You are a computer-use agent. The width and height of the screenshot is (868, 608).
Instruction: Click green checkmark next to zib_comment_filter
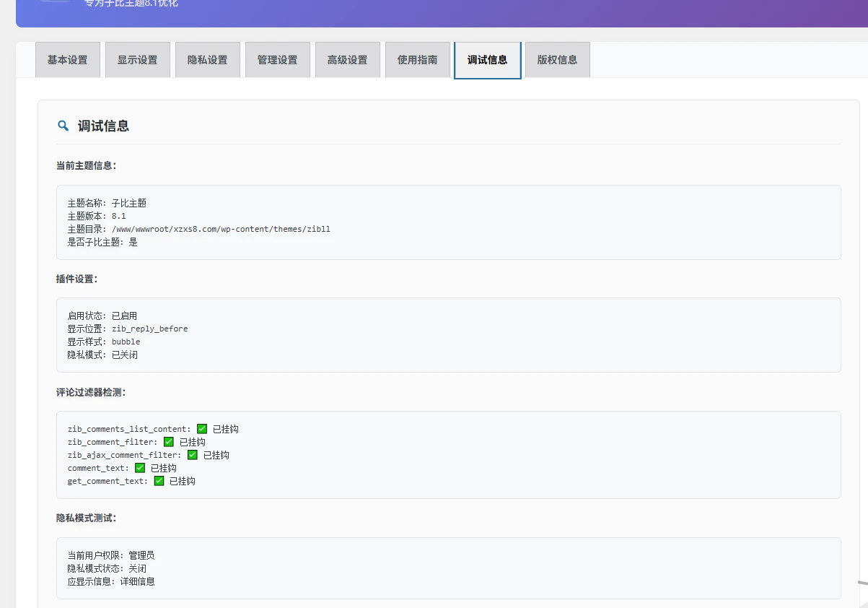point(169,442)
